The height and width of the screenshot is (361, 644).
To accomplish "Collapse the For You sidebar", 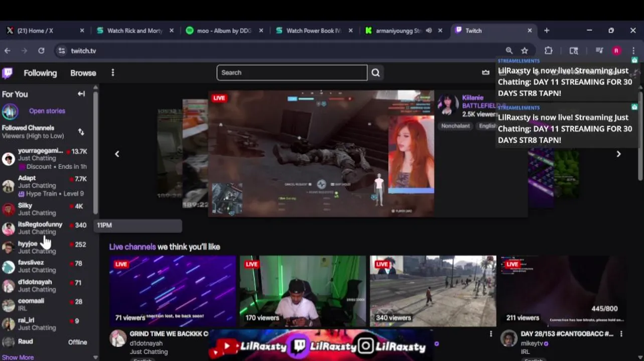I will point(81,94).
